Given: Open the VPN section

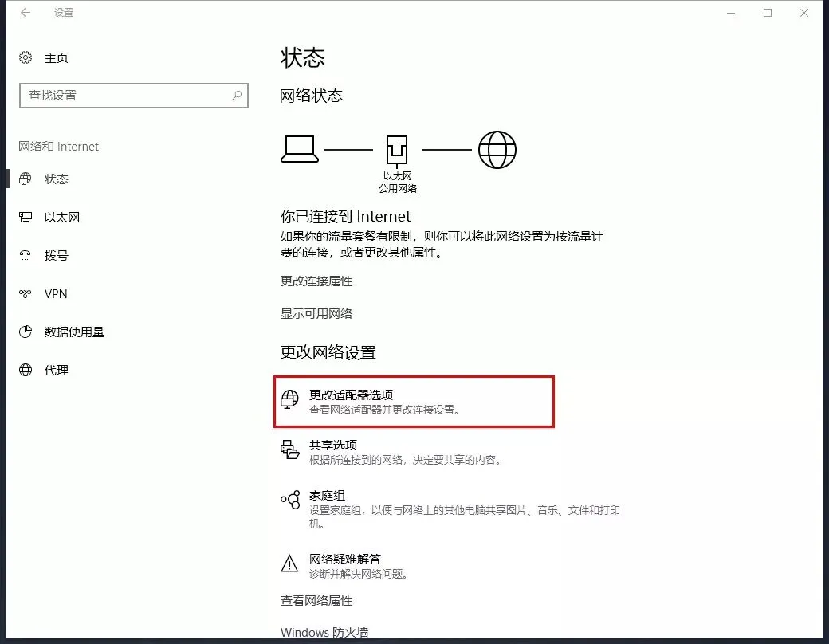Looking at the screenshot, I should tap(57, 293).
